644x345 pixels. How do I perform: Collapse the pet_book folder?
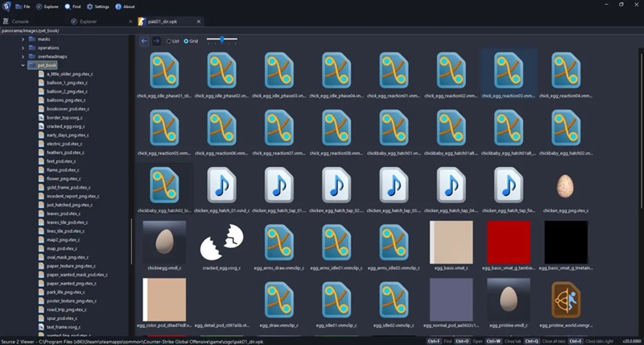coord(23,65)
